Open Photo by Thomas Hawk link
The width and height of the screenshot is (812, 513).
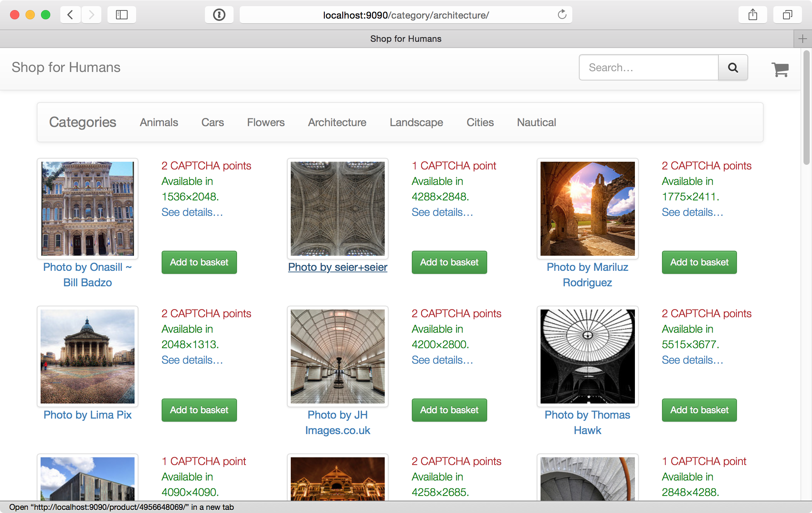588,422
